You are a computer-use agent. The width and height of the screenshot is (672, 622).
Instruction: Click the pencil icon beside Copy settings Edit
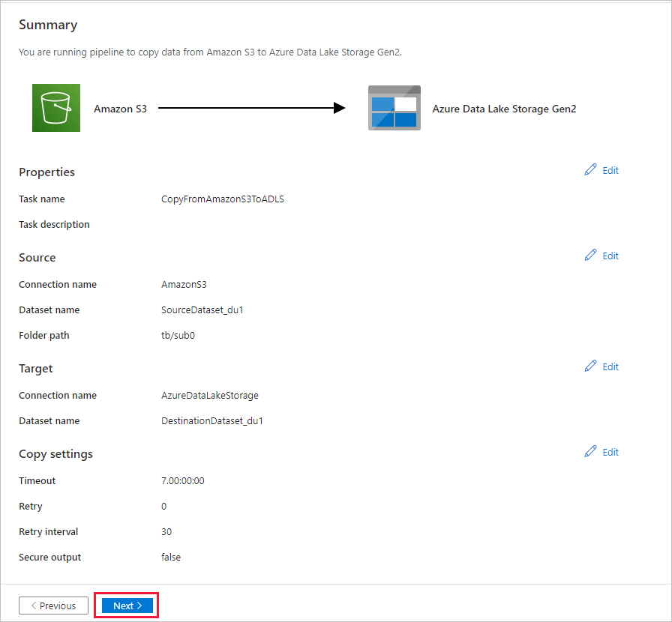pyautogui.click(x=590, y=451)
